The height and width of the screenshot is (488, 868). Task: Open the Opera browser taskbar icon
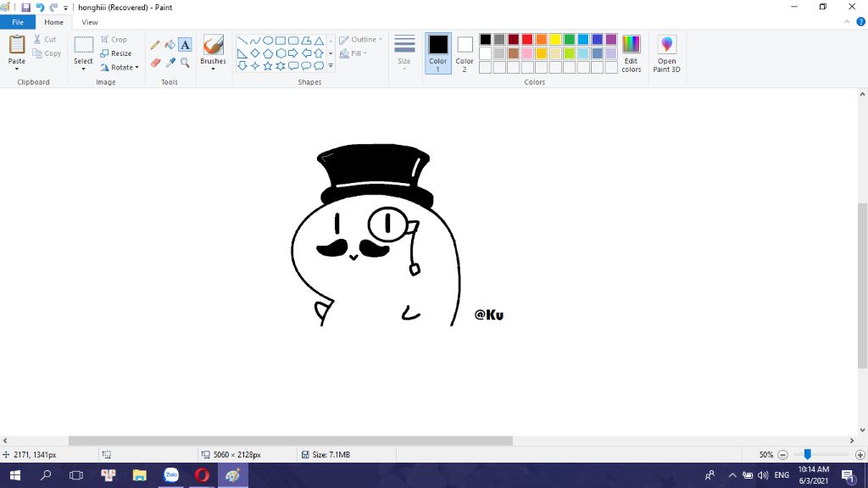[x=202, y=475]
